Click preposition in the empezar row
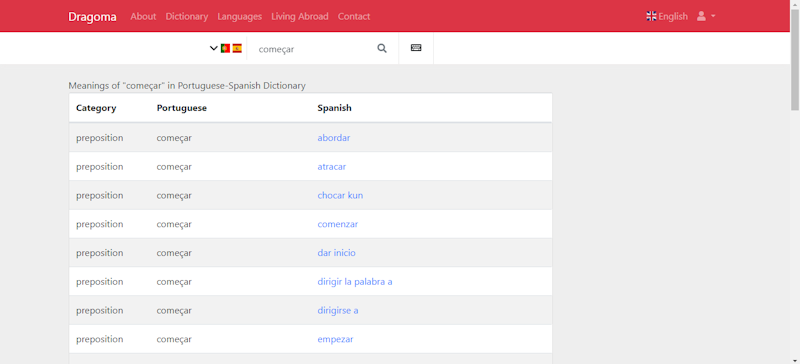 point(99,339)
